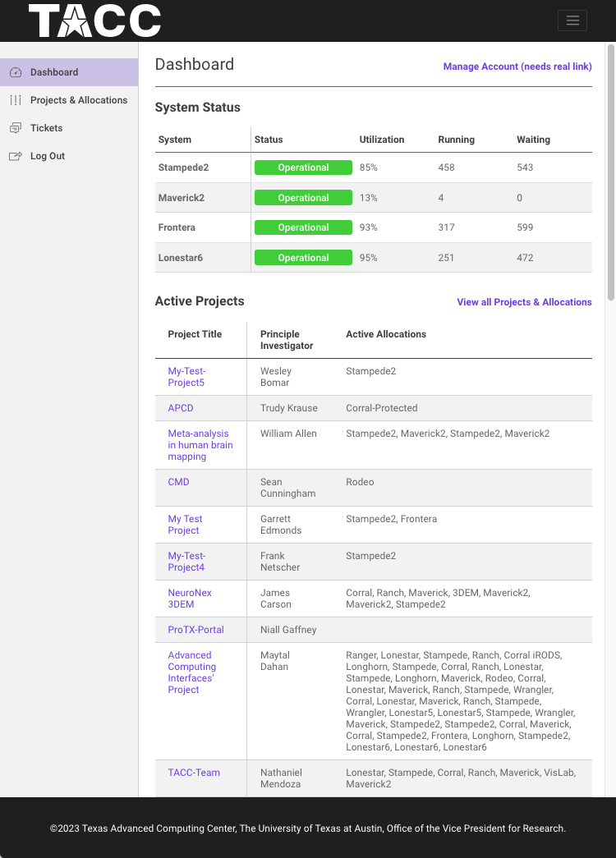The width and height of the screenshot is (616, 858).
Task: Click investigator name Trudy Krause
Action: [x=288, y=408]
